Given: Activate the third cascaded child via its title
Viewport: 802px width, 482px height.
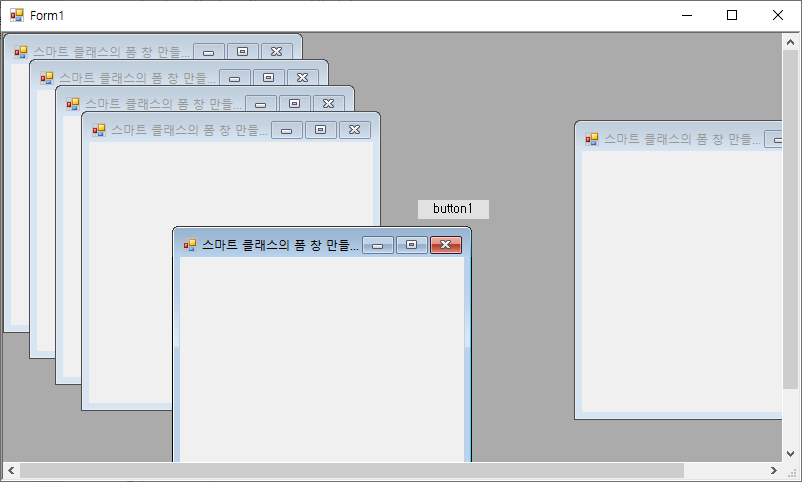Looking at the screenshot, I should pos(164,104).
